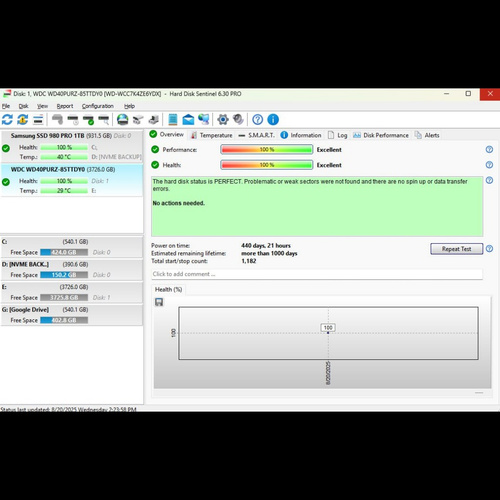Select the Overview tab

(167, 134)
